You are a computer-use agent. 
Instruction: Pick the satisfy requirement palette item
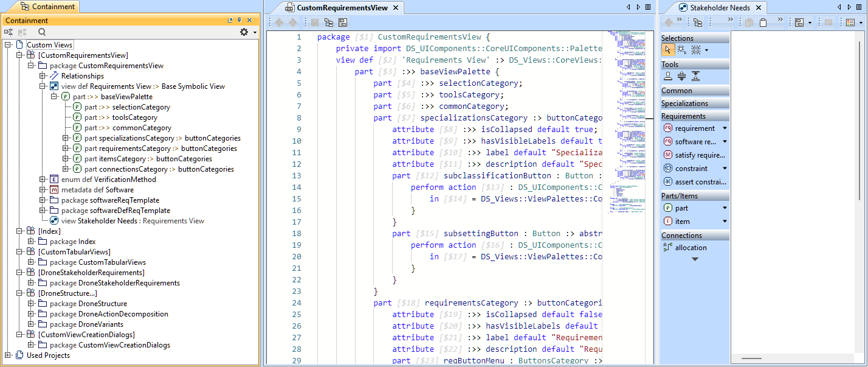point(694,155)
